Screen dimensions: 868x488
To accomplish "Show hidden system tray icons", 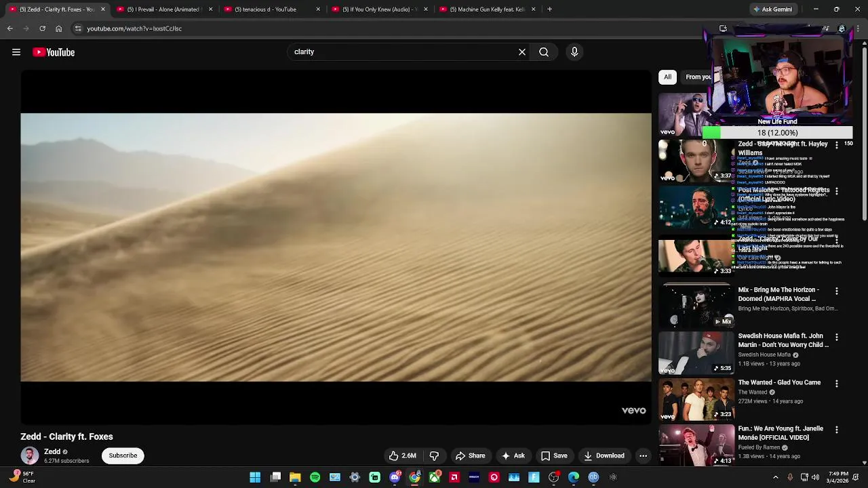I will (776, 477).
